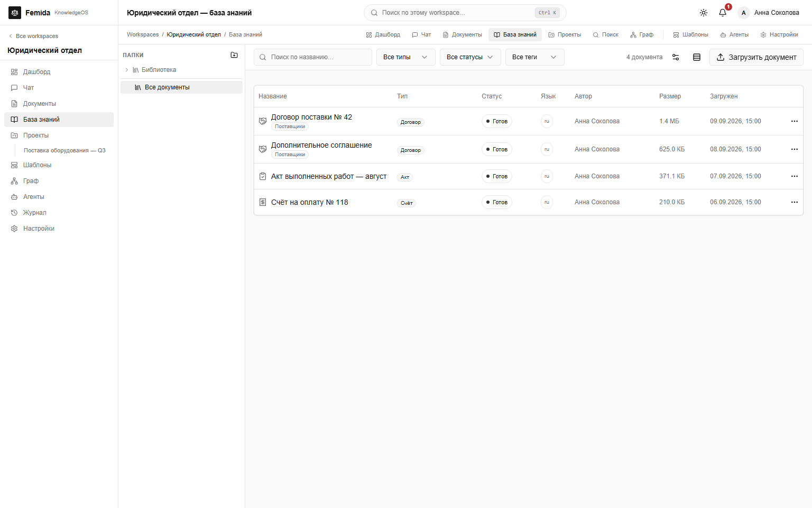
Task: Switch to the Дашборд tab in top navigation
Action: coord(383,35)
